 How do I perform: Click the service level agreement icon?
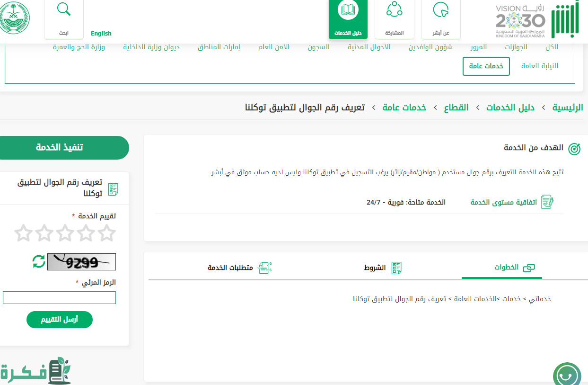[x=547, y=202]
